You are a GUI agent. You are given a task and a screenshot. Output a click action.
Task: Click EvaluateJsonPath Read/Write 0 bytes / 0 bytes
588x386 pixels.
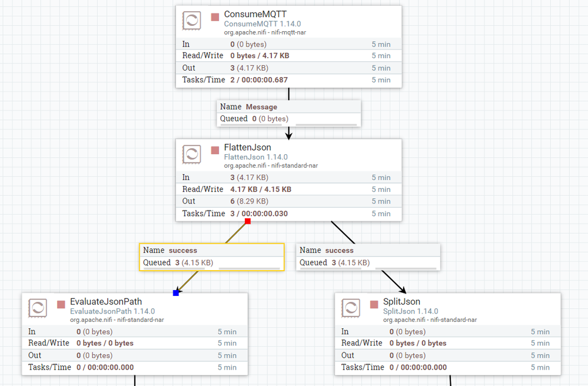(x=105, y=343)
